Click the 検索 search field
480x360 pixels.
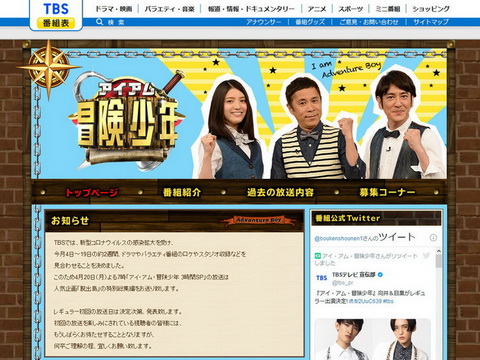[116, 22]
